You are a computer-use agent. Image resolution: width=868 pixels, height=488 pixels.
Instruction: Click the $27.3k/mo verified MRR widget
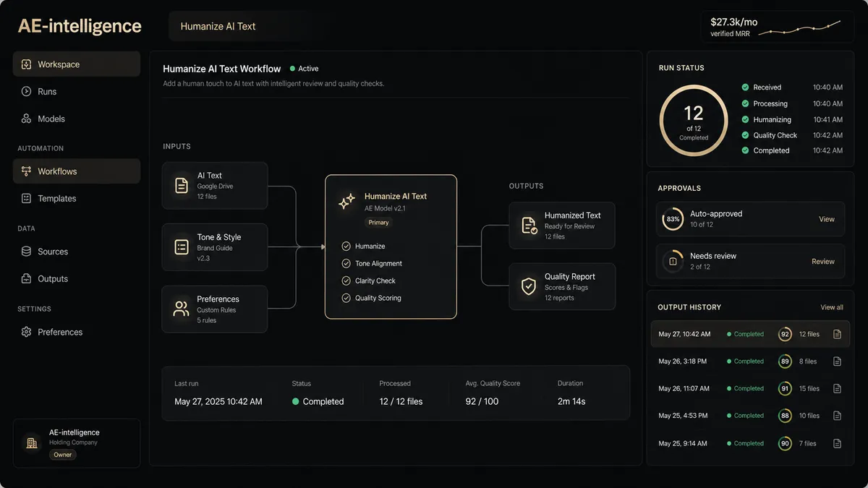coord(777,27)
